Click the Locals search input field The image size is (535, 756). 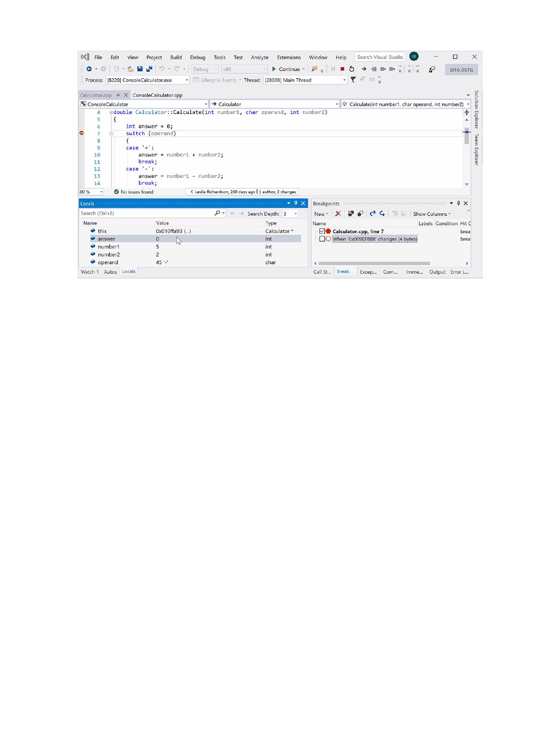tap(147, 214)
